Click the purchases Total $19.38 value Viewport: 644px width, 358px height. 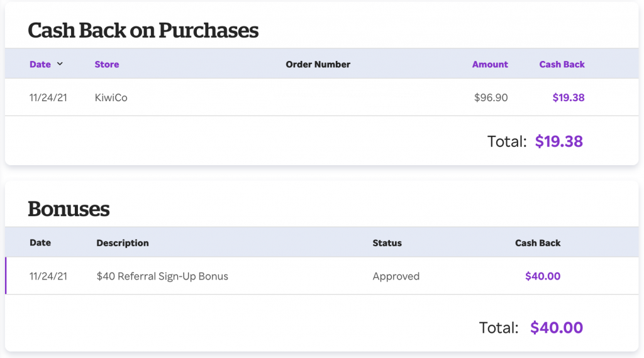pos(558,141)
